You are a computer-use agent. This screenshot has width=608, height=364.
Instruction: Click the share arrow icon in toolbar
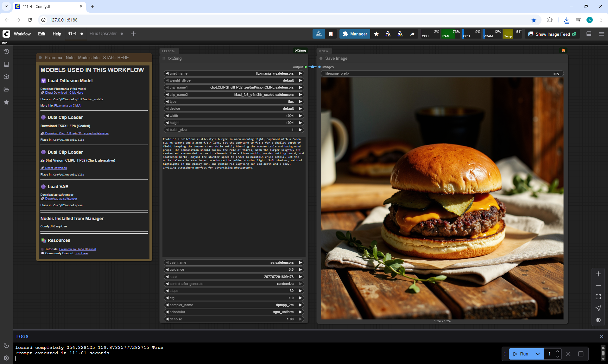412,34
